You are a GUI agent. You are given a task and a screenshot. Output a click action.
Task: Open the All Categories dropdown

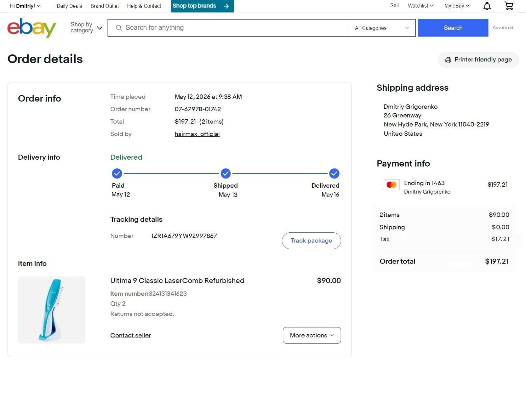382,28
